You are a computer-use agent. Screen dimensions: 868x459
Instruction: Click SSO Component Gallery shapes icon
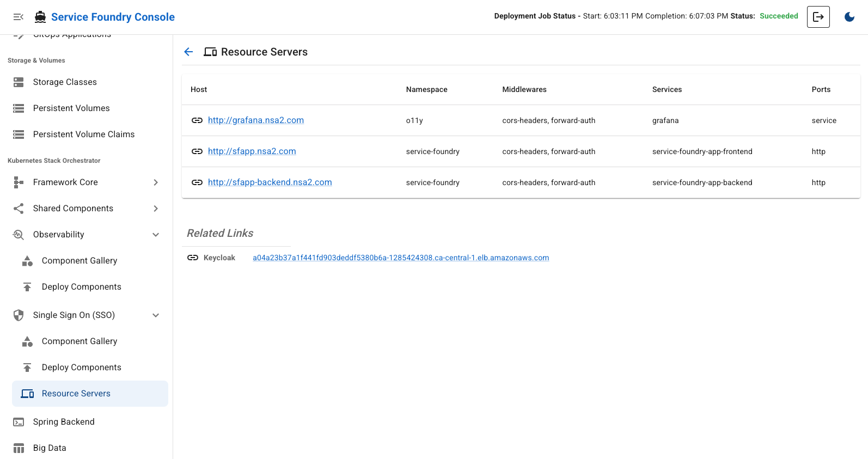pos(27,341)
